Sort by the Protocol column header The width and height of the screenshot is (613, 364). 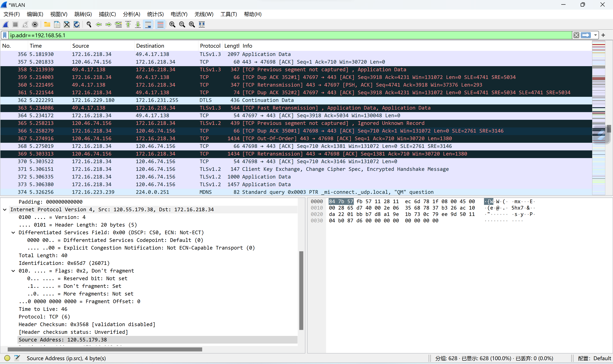[210, 46]
